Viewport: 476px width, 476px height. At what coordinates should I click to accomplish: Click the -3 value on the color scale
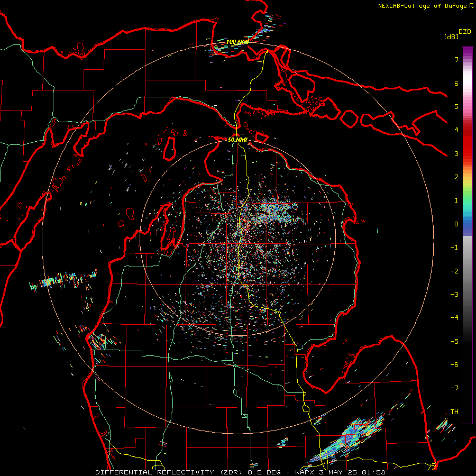(454, 295)
